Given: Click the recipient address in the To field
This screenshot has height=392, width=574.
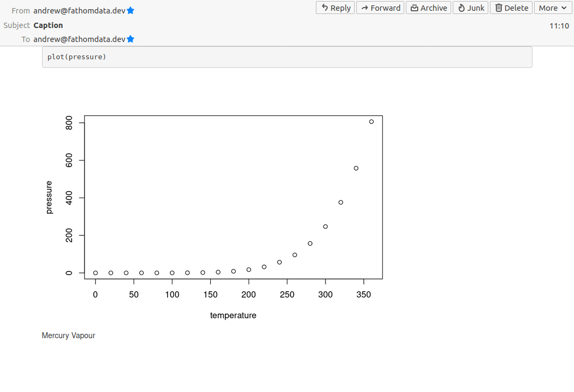Looking at the screenshot, I should (79, 39).
